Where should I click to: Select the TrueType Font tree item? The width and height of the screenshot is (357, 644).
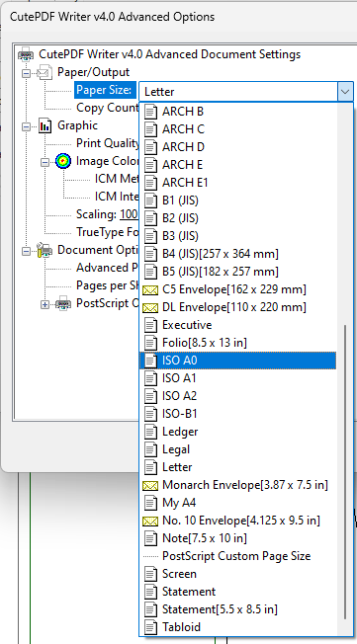108,232
